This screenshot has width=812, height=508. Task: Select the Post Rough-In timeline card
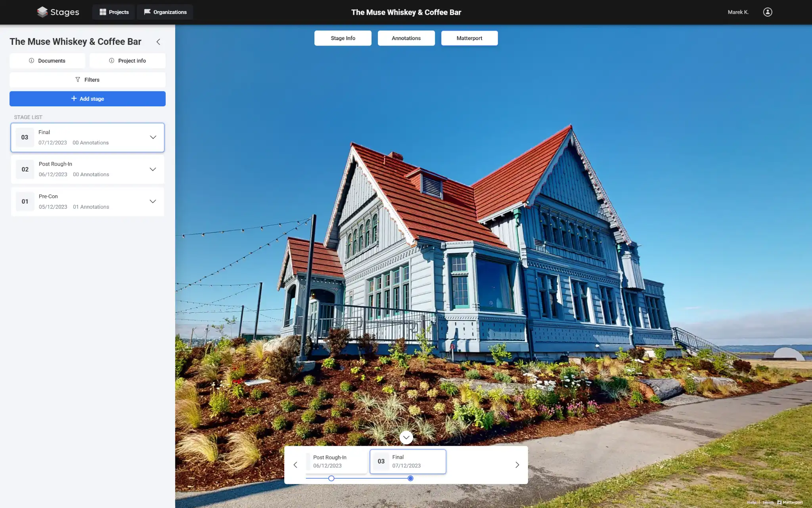pyautogui.click(x=336, y=462)
